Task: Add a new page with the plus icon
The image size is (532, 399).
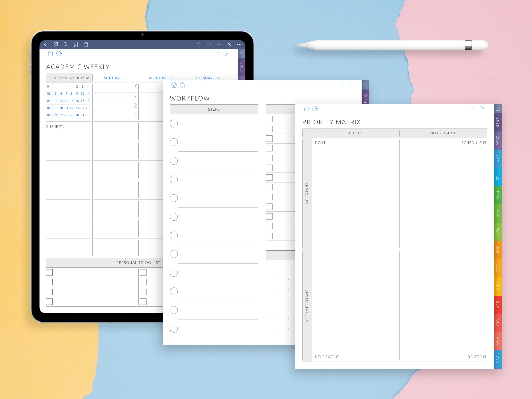Action: 219,44
